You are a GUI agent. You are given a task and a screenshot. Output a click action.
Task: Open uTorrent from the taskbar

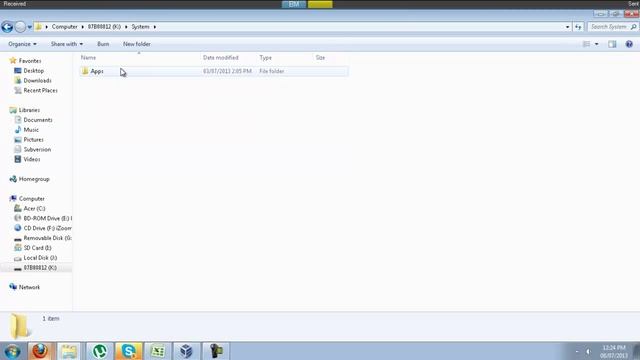[x=100, y=351]
